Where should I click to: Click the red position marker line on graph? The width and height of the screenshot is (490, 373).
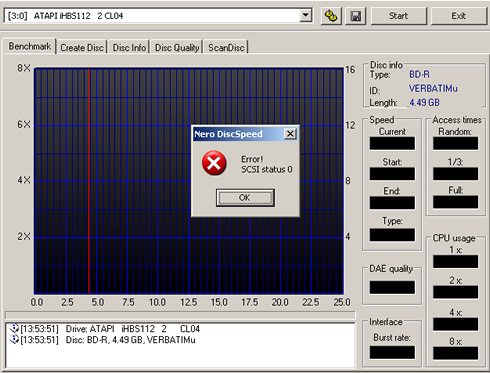89,181
